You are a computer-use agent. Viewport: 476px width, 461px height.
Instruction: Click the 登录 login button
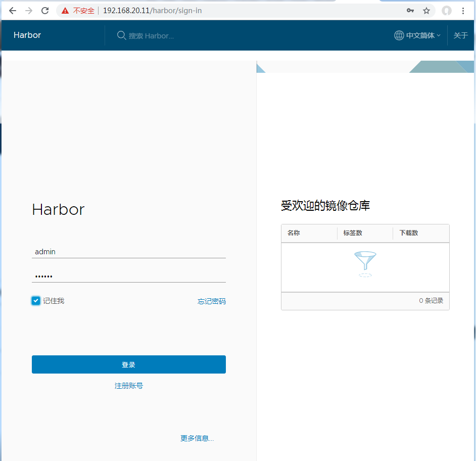tap(129, 364)
